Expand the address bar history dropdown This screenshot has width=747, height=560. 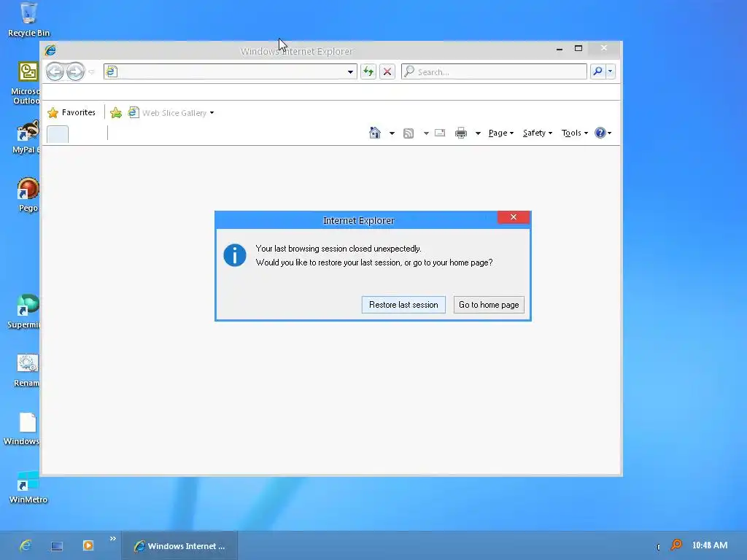[x=350, y=72]
